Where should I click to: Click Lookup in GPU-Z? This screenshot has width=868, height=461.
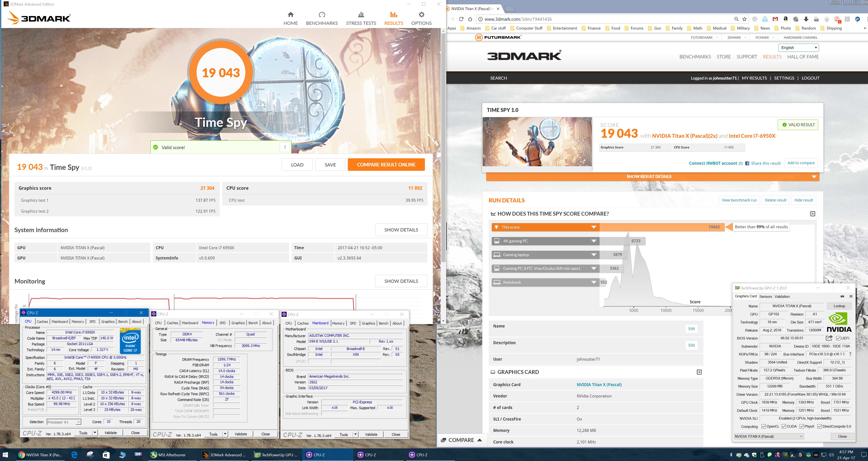tap(839, 306)
